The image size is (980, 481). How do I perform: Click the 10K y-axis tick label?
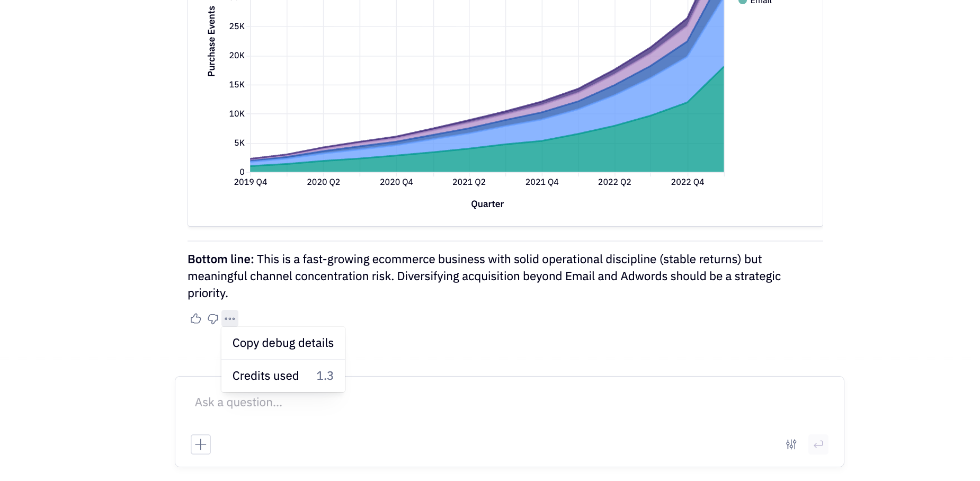point(236,114)
